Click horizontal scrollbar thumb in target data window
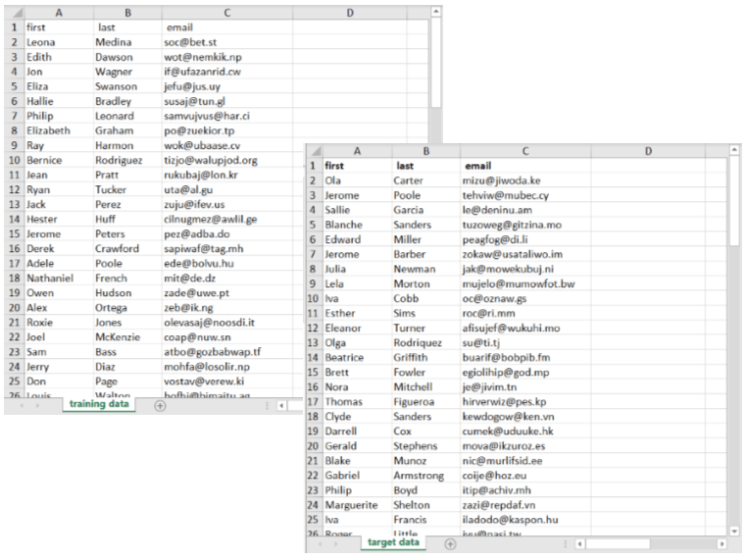The height and width of the screenshot is (560, 748). pyautogui.click(x=618, y=543)
